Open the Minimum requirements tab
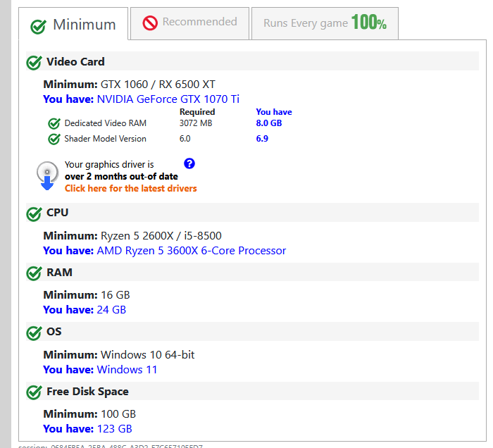493x448 pixels. pyautogui.click(x=73, y=24)
